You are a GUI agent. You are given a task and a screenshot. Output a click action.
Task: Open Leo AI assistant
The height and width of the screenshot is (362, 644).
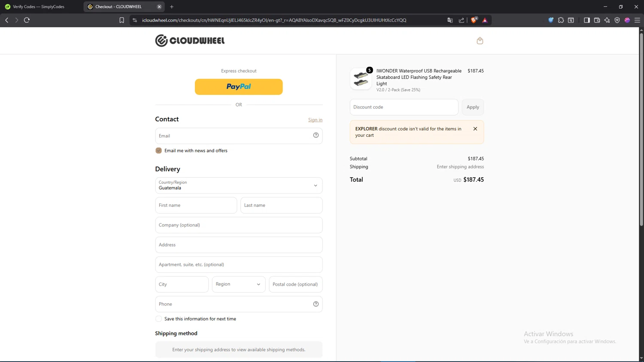pos(607,20)
